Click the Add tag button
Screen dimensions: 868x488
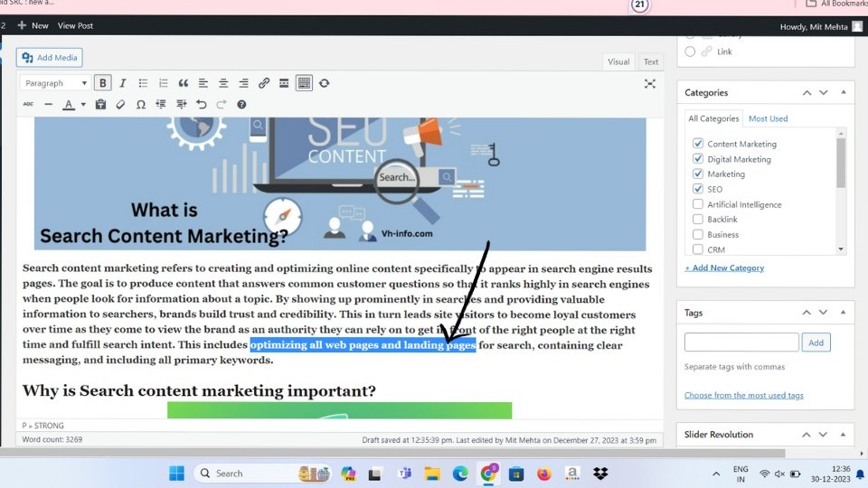tap(816, 343)
